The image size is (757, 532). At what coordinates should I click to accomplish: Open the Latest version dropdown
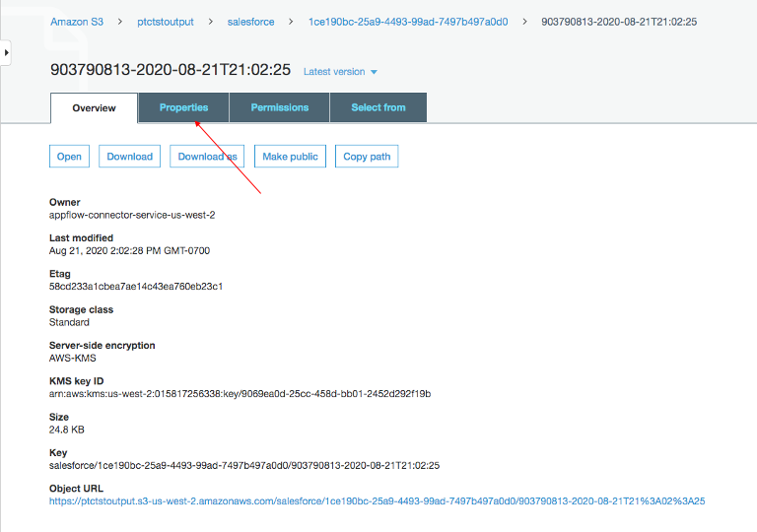click(340, 72)
